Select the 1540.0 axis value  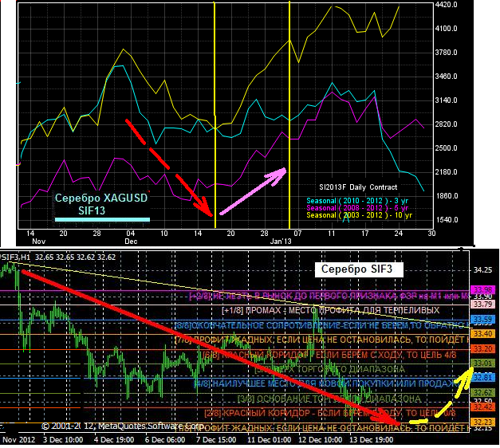pos(447,220)
